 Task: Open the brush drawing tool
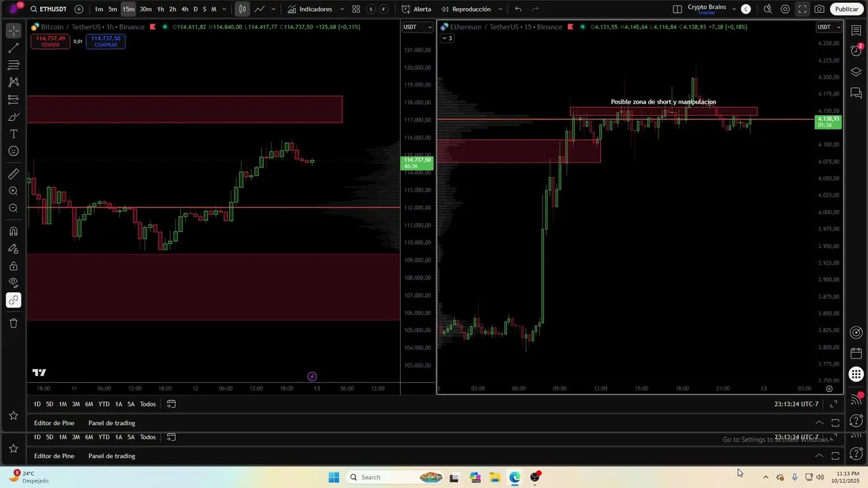click(14, 117)
